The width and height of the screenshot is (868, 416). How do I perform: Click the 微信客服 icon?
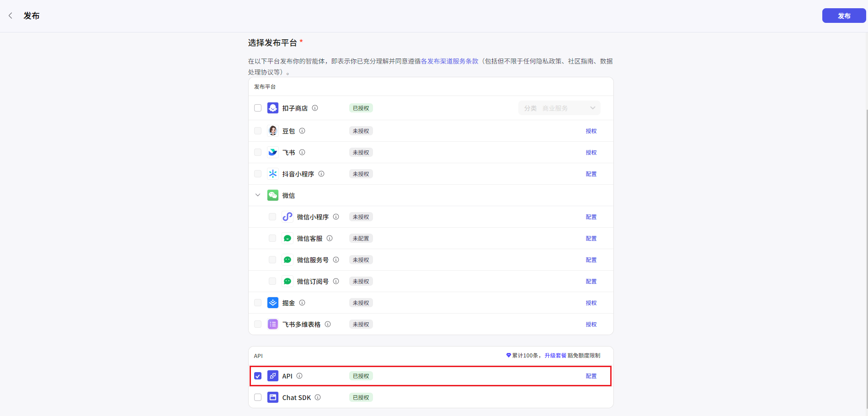coord(288,238)
